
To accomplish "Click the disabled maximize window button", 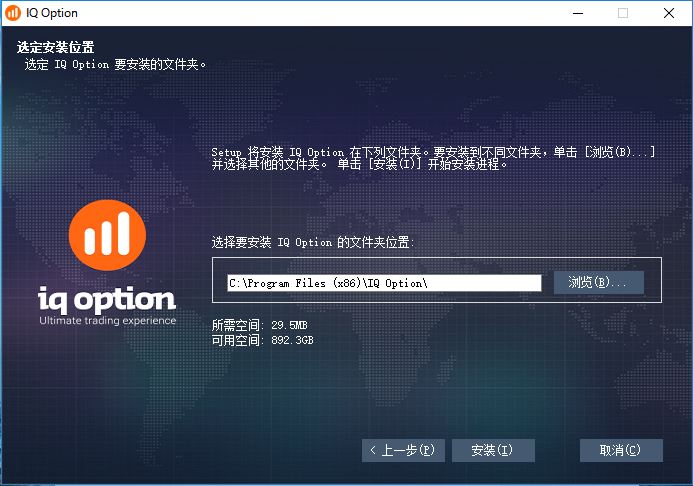I will (623, 13).
